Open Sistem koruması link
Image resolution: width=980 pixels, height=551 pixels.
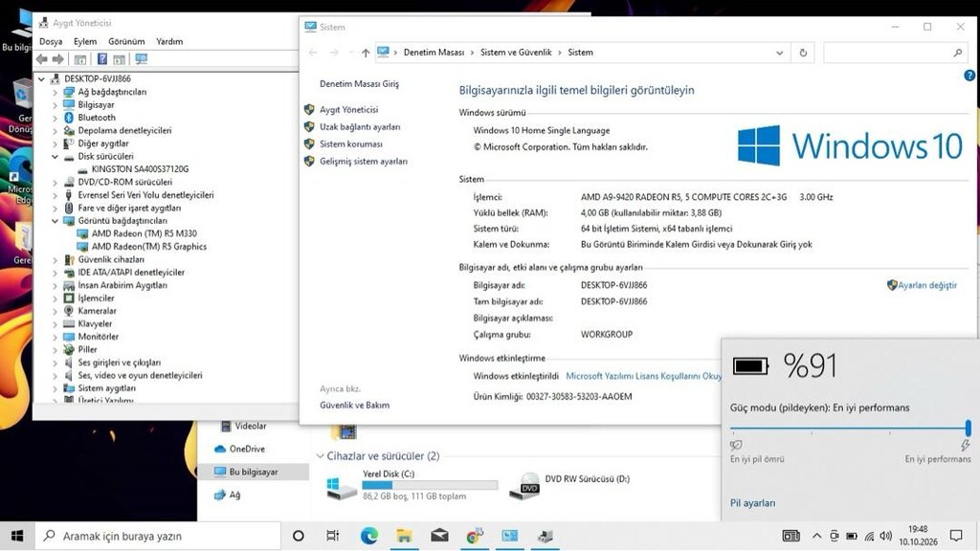(350, 143)
